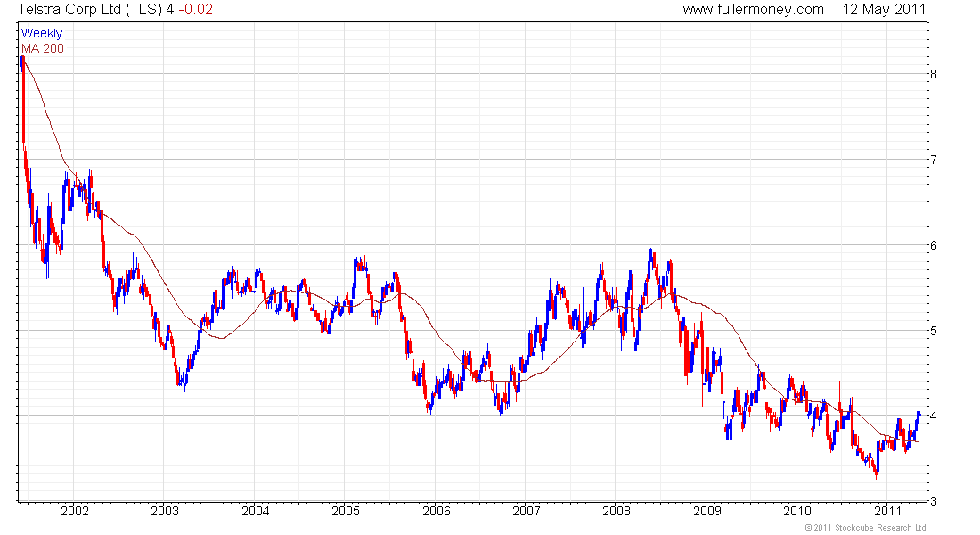Click the 2009 year label on axis
Image resolution: width=980 pixels, height=535 pixels.
[x=706, y=511]
